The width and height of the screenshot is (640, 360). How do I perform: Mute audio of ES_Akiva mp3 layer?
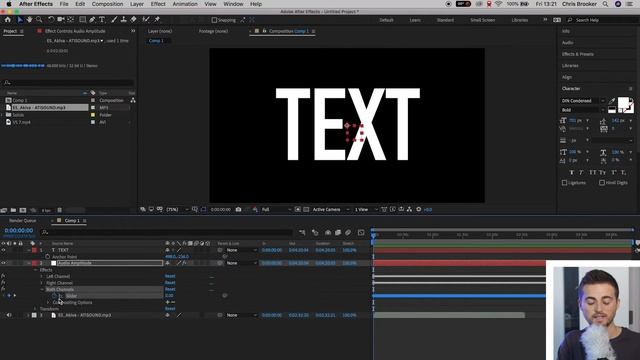coord(9,315)
